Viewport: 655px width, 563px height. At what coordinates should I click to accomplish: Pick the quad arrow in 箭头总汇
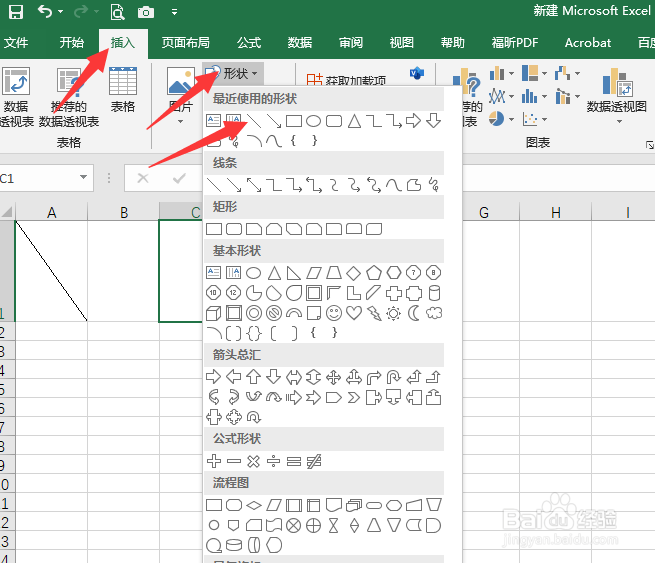[333, 377]
